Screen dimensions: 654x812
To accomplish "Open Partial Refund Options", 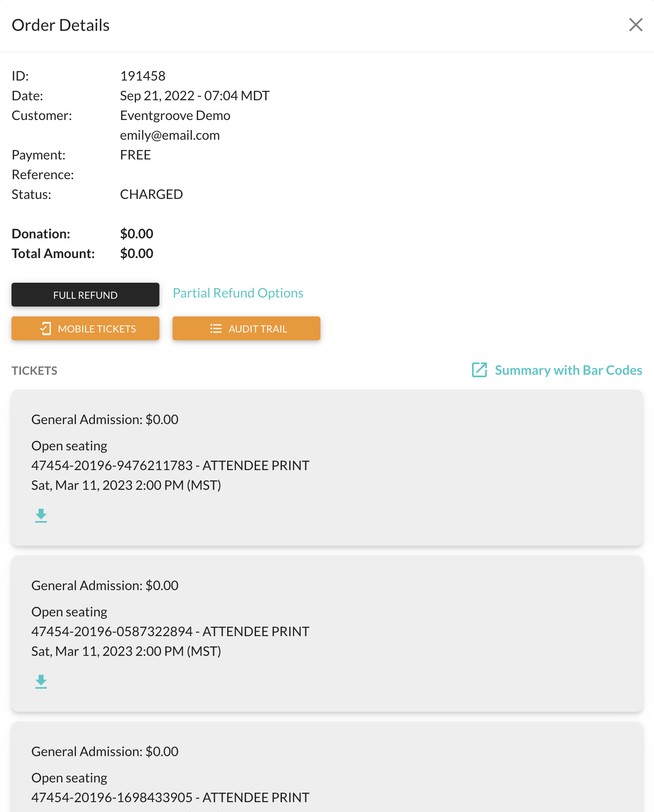I will point(238,293).
